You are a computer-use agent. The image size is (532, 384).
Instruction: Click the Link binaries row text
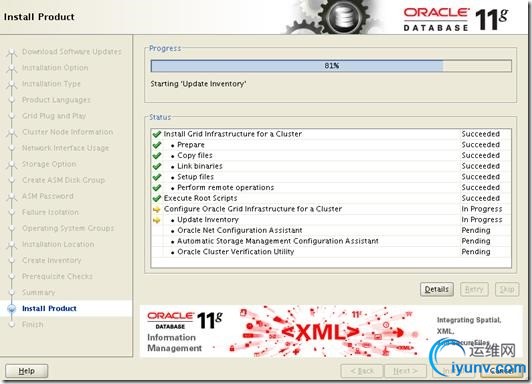point(200,166)
